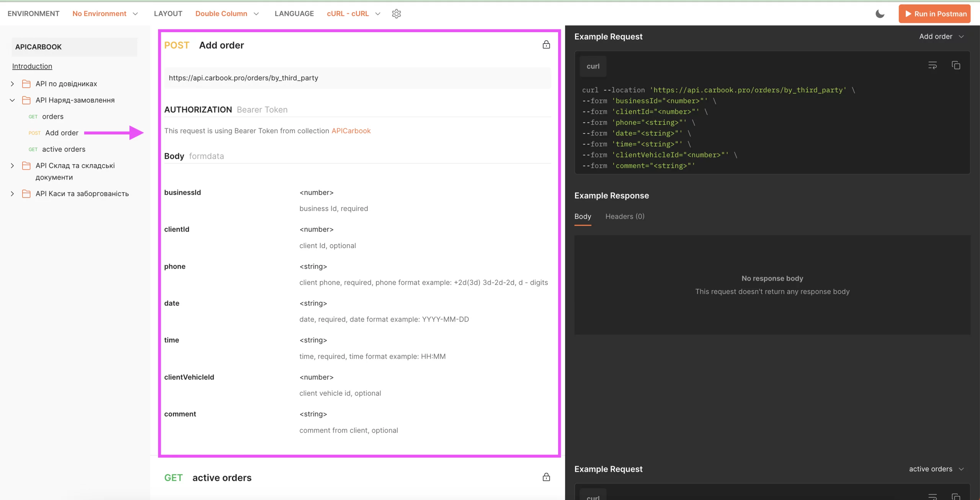This screenshot has width=980, height=500.
Task: Open the API Каси та заборгованість folder
Action: [x=82, y=194]
